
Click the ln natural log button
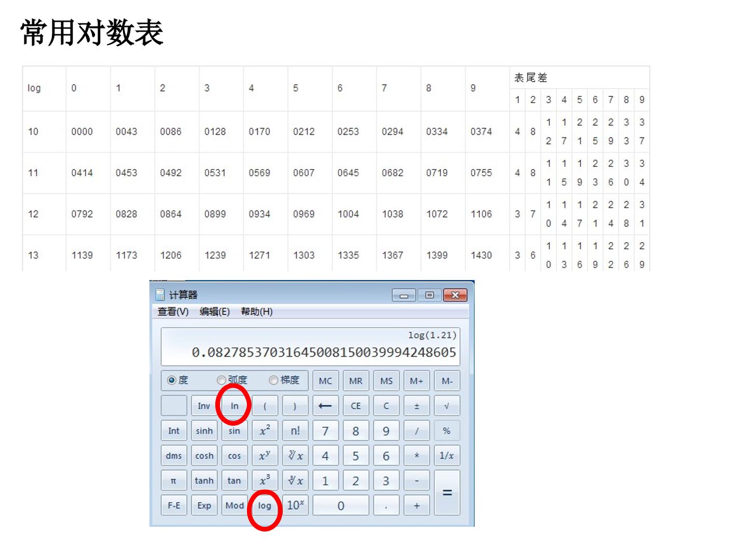(x=234, y=405)
